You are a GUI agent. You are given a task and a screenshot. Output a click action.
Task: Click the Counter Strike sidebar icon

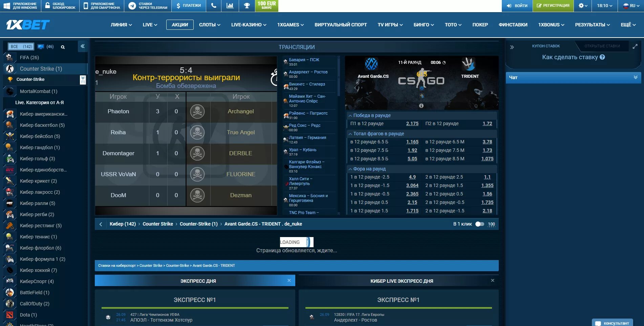pyautogui.click(x=10, y=69)
